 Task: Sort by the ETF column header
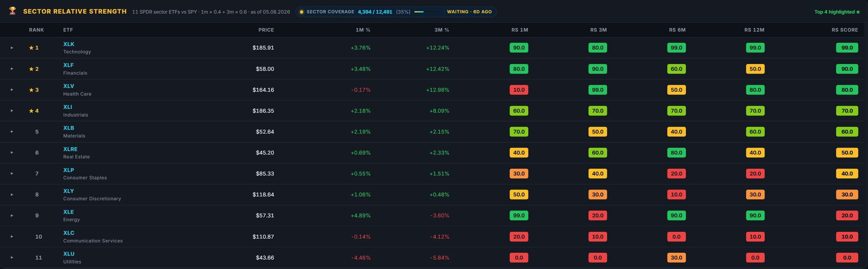click(68, 30)
